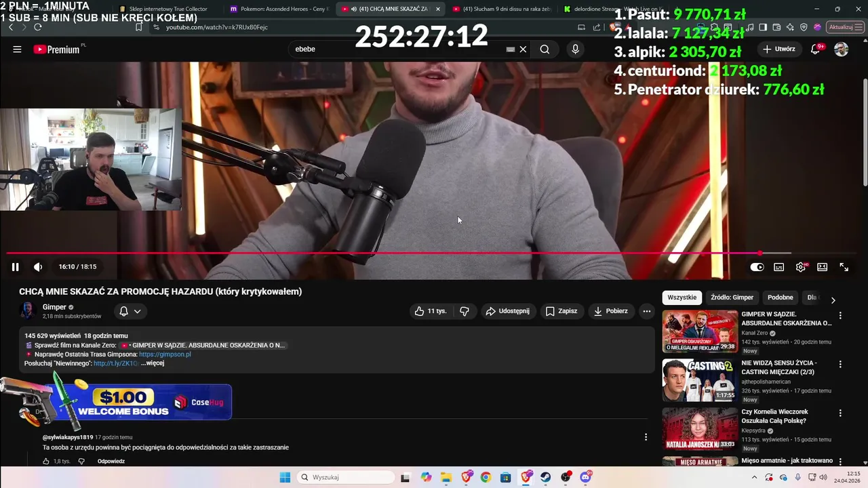Reload the page in the browser

point(38,27)
